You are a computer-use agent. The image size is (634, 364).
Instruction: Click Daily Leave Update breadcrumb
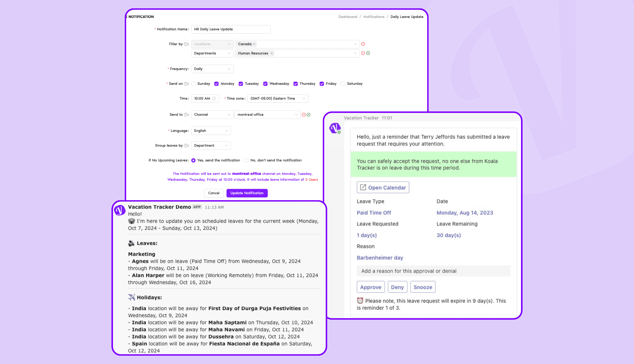[x=407, y=17]
